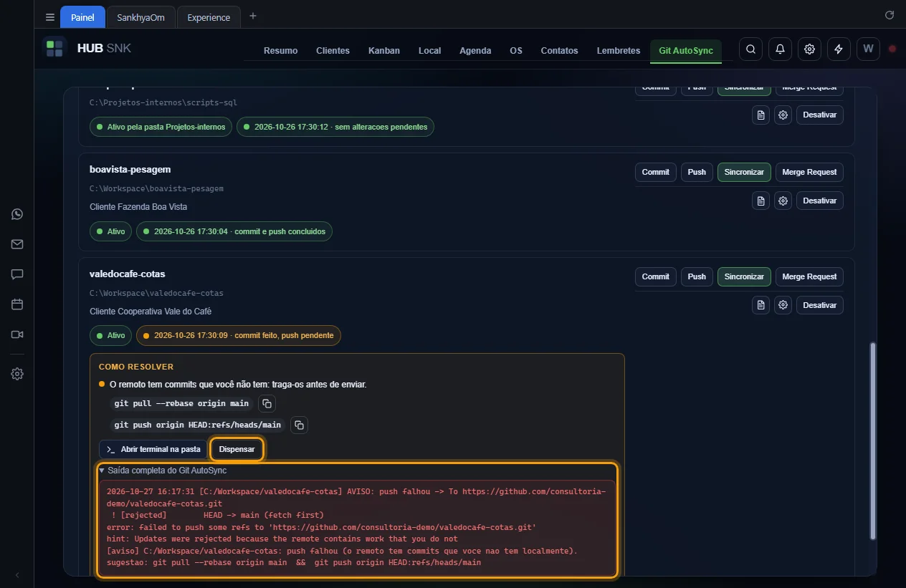Open the Kanban section
This screenshot has width=906, height=588.
[x=384, y=50]
